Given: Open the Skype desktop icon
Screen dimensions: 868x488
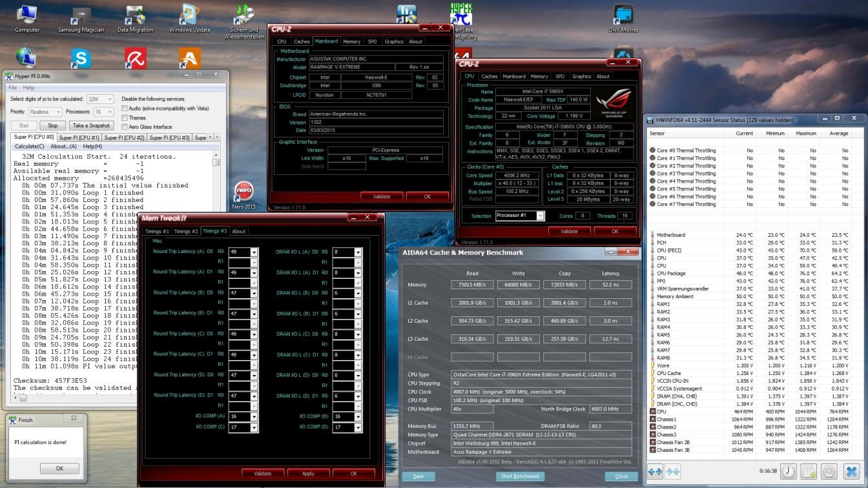Looking at the screenshot, I should pyautogui.click(x=81, y=59).
